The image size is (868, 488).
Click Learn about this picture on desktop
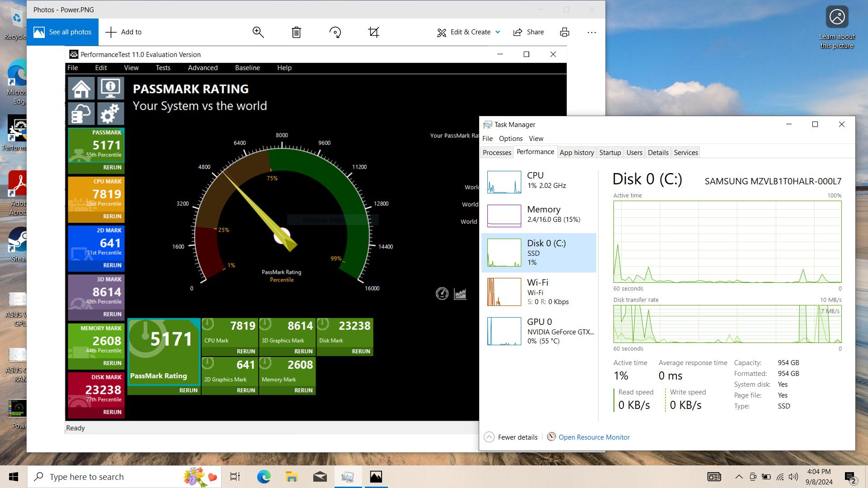837,27
